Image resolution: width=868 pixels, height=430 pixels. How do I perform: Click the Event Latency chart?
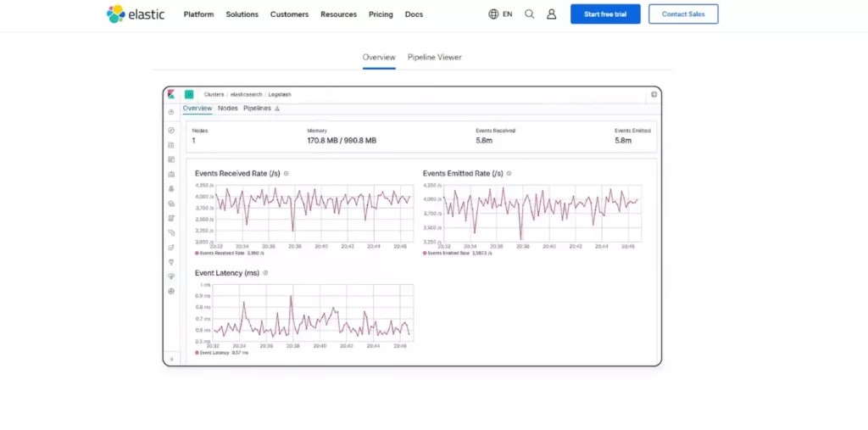[314, 313]
